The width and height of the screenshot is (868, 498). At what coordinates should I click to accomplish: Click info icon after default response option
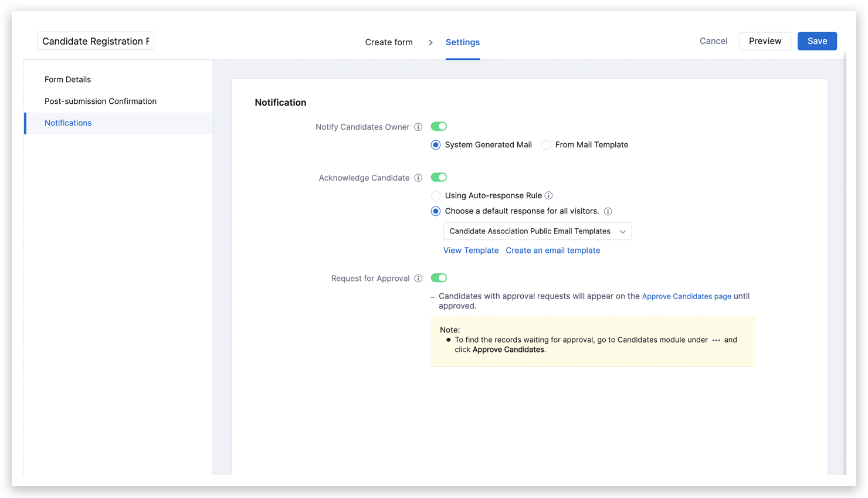tap(608, 211)
